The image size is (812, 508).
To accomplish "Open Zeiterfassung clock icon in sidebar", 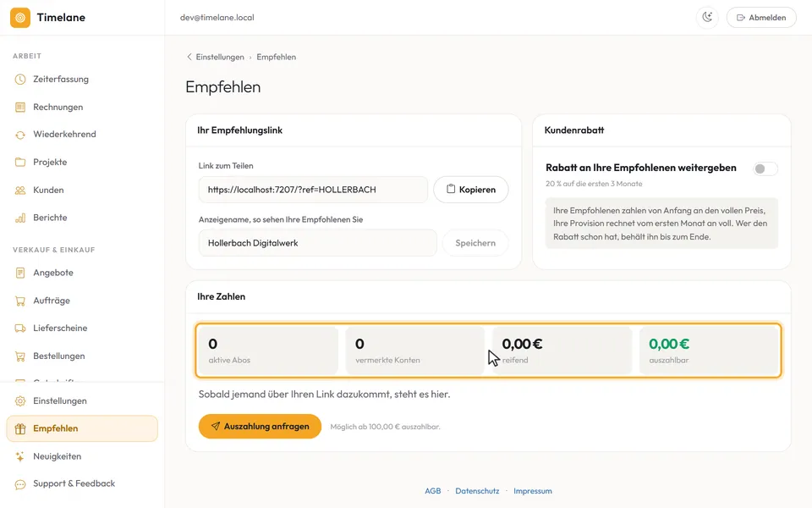I will (x=20, y=80).
